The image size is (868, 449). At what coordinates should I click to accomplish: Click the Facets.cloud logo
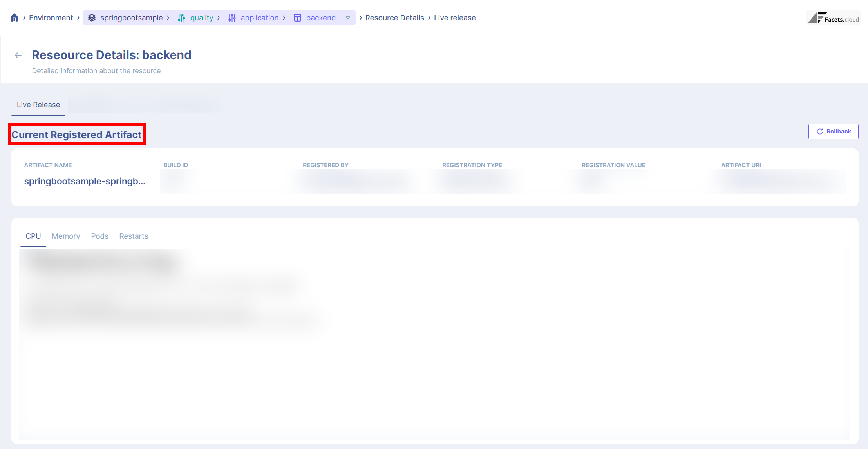coord(833,18)
